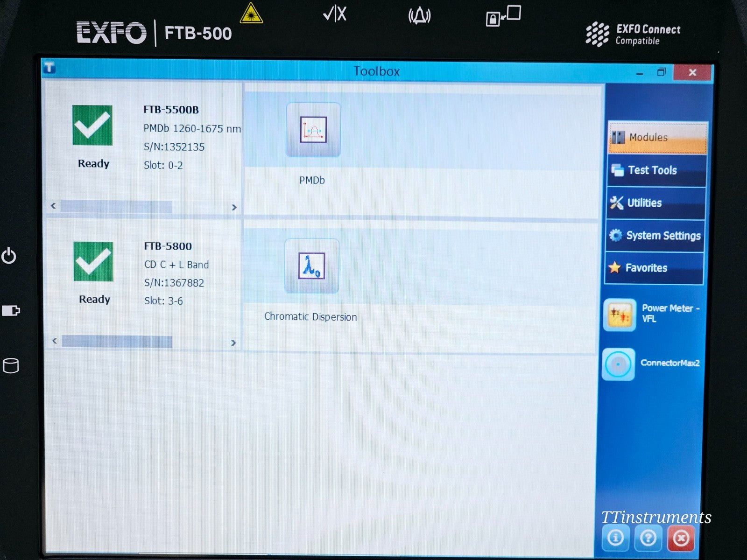Open the Favorites star icon
Screen dimensions: 747x560
click(614, 267)
